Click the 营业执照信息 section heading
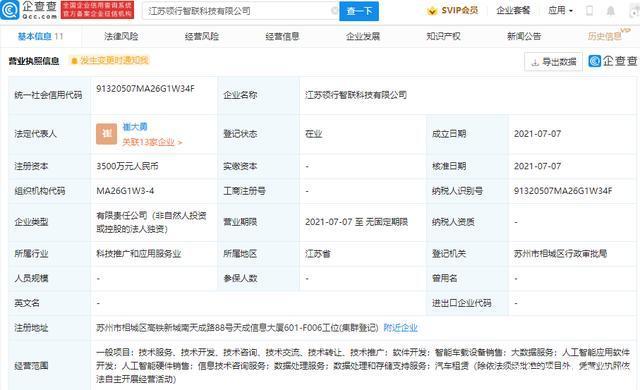The width and height of the screenshot is (640, 390). pyautogui.click(x=34, y=61)
